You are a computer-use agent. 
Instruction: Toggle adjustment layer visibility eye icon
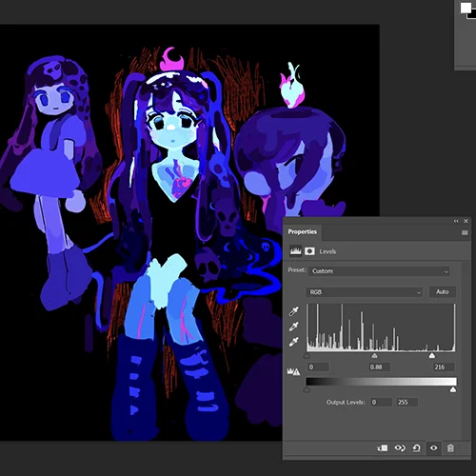(433, 448)
